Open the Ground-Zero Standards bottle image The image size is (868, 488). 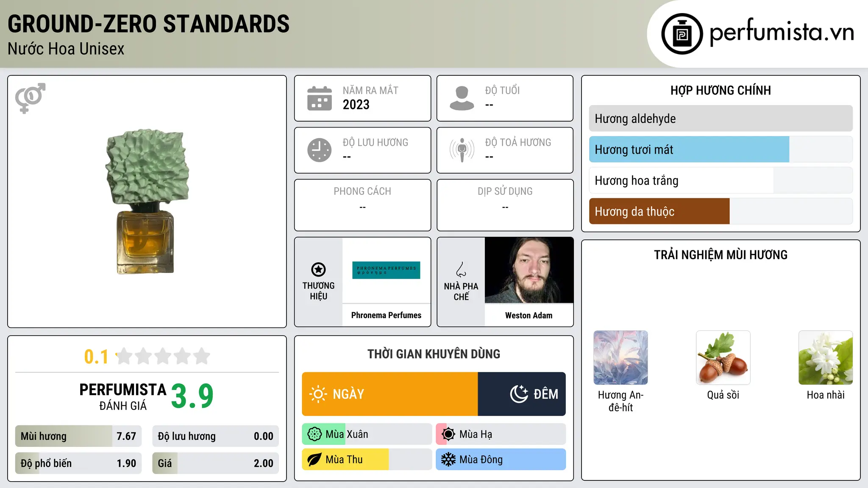click(147, 202)
